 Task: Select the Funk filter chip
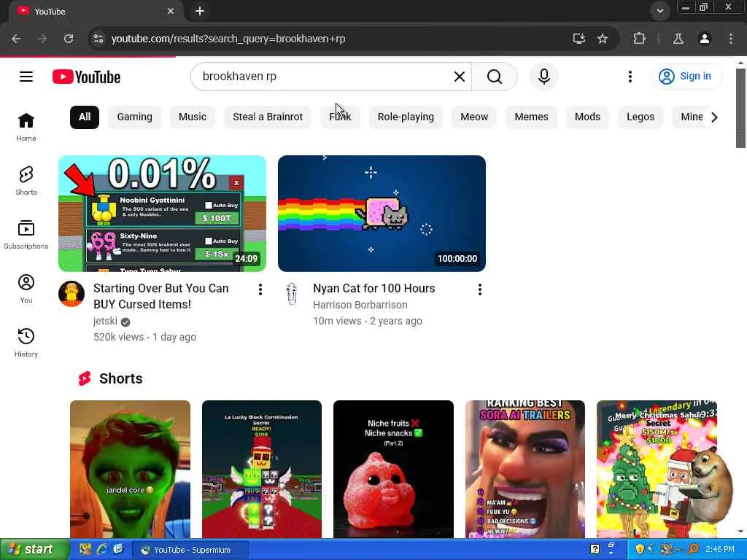340,117
